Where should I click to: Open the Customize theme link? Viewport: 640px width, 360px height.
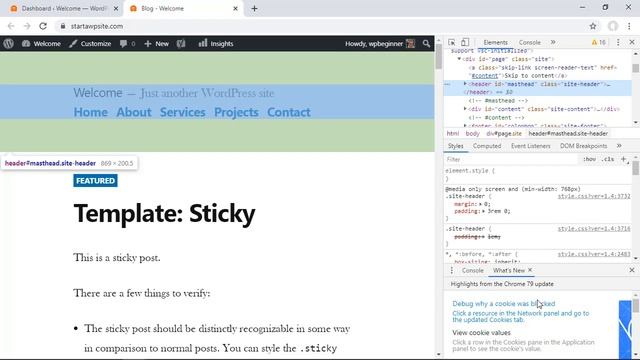point(90,44)
